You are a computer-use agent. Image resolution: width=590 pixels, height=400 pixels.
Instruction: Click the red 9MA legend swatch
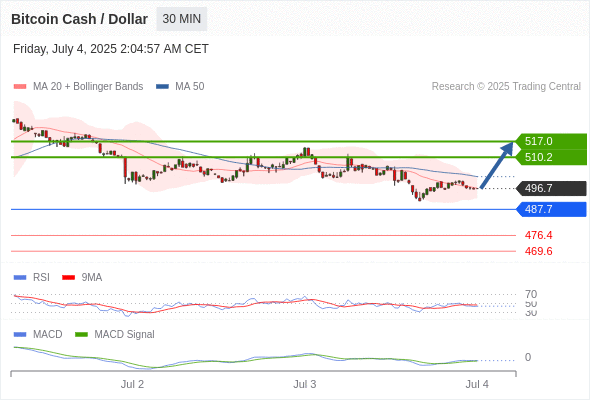(68, 278)
